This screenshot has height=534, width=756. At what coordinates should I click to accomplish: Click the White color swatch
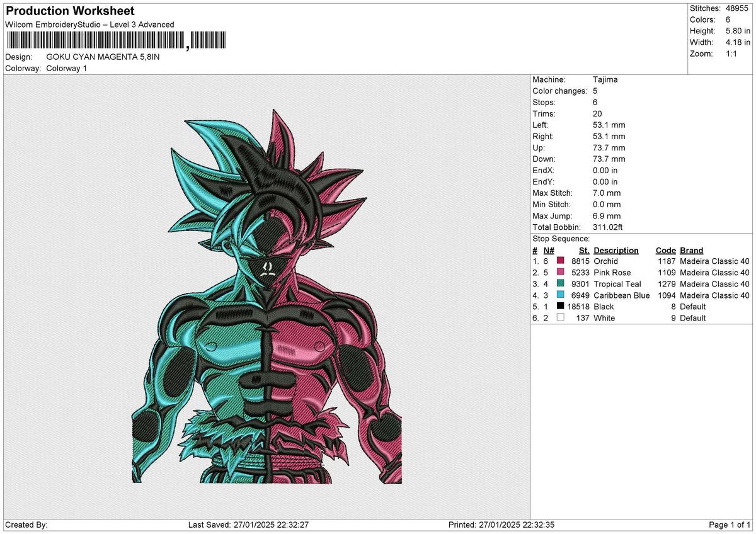coord(561,317)
